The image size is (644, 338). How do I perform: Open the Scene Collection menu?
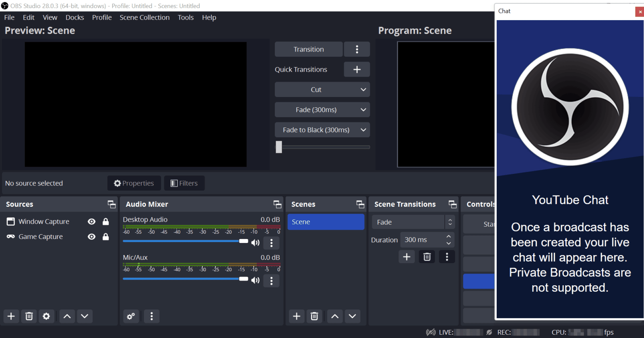(x=144, y=17)
